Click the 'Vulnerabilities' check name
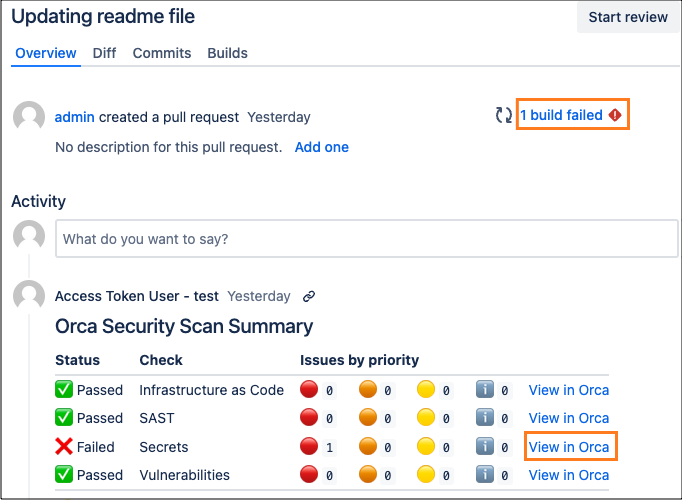Screen dimensions: 682x500 [x=184, y=475]
